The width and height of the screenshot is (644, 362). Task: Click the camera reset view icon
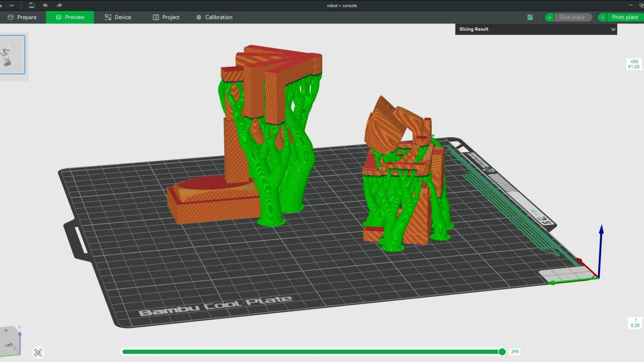pyautogui.click(x=38, y=353)
